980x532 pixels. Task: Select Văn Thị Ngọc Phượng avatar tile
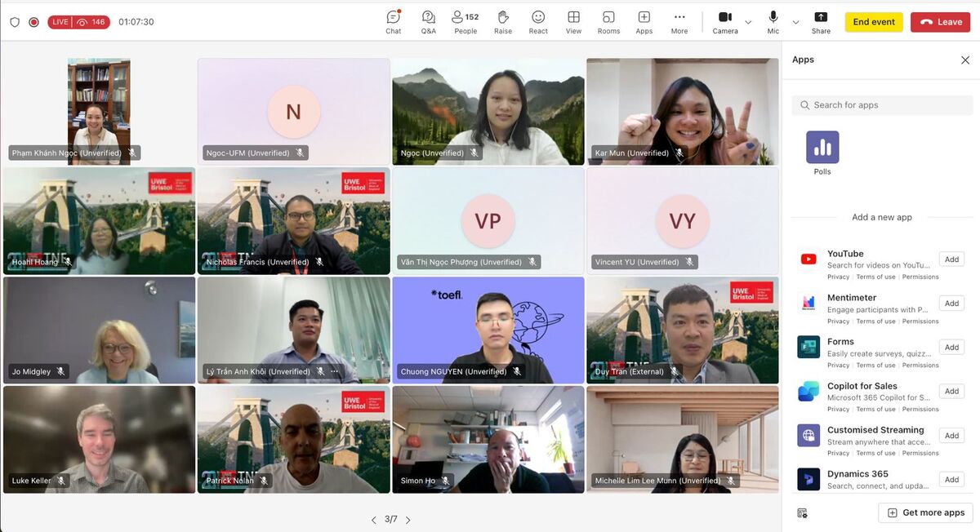click(x=488, y=220)
